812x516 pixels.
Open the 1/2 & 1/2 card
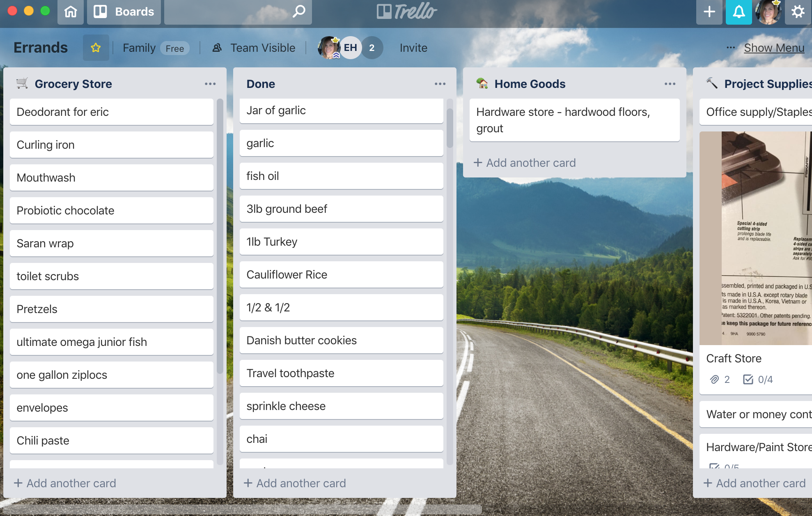coord(342,307)
